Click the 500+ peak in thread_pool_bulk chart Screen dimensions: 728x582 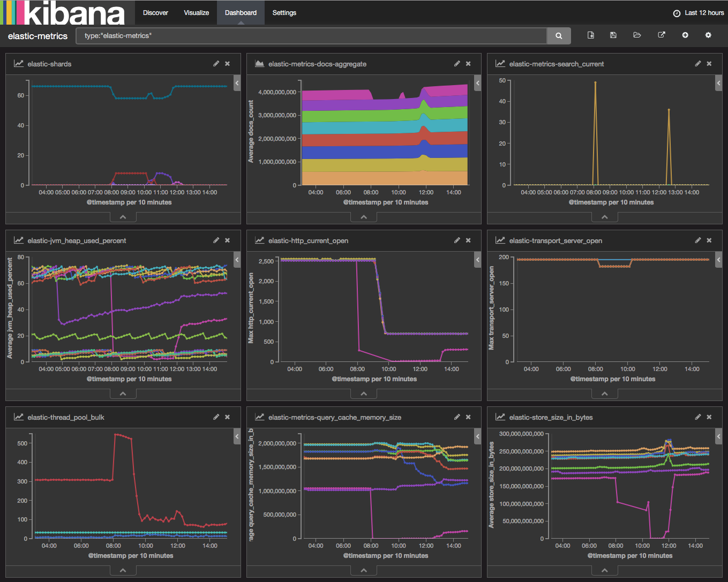pos(116,435)
